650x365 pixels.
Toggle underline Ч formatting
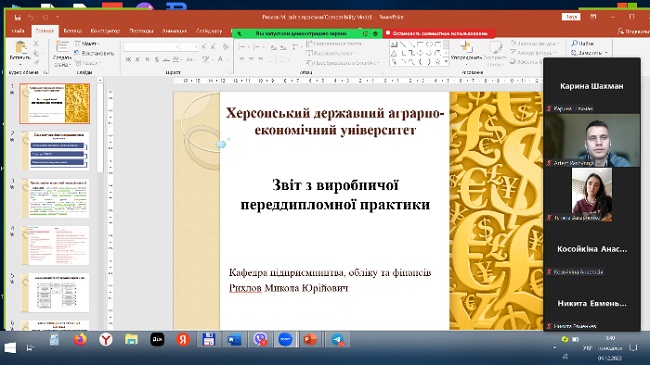pos(147,60)
